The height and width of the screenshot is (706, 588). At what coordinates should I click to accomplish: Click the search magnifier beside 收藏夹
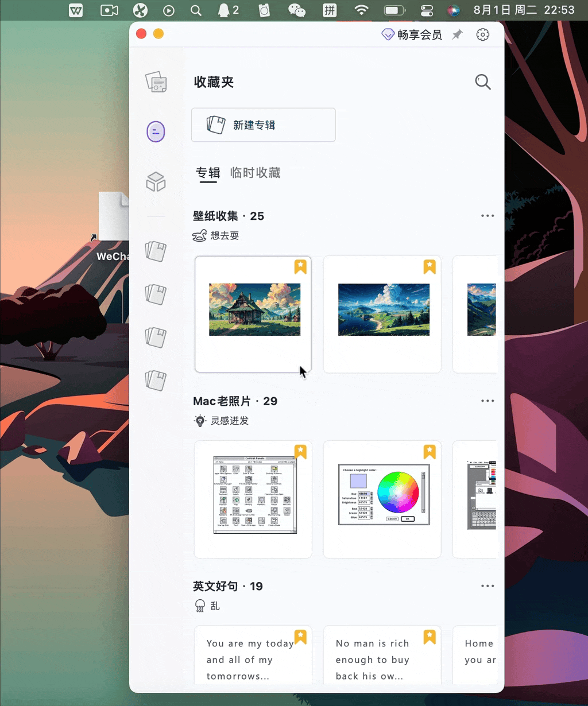tap(483, 82)
